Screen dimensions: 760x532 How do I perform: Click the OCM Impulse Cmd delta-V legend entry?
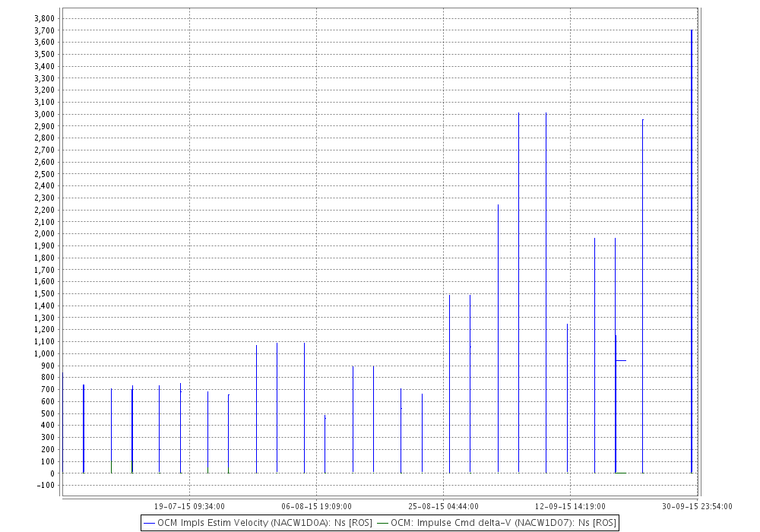[496, 523]
